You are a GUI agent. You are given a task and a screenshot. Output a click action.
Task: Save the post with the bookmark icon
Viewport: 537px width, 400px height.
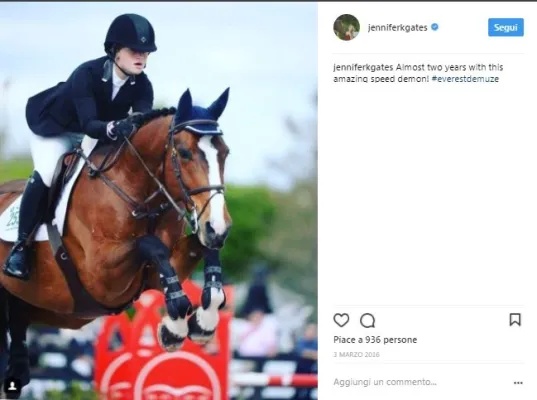tap(515, 320)
